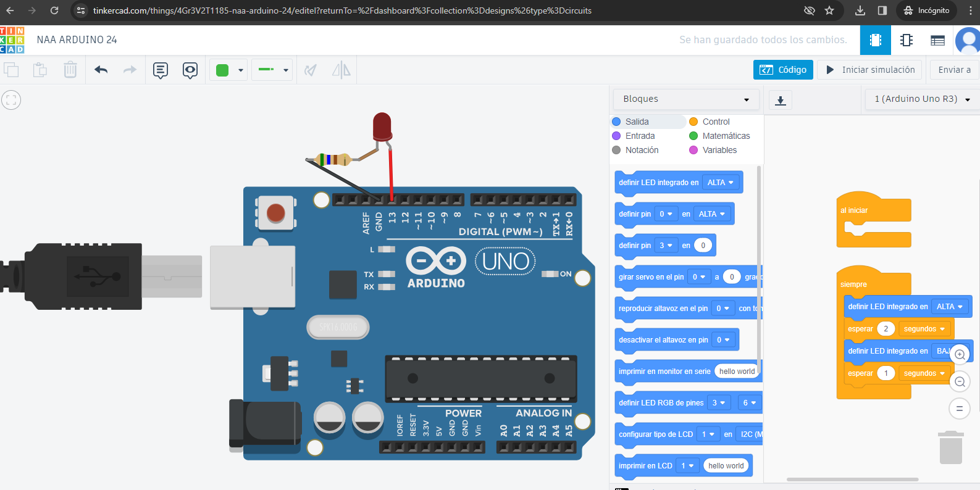The width and height of the screenshot is (980, 490).
Task: Click the zoom to fit icon on canvas
Action: coord(11,100)
